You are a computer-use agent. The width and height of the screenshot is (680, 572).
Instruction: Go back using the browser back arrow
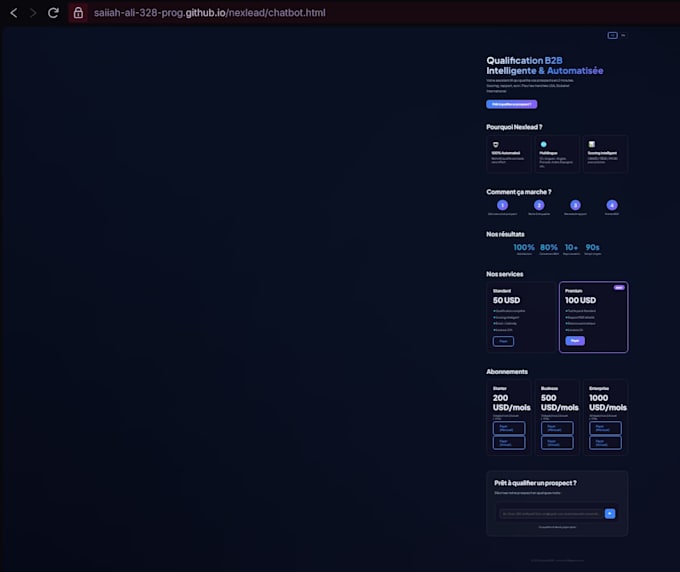coord(14,13)
